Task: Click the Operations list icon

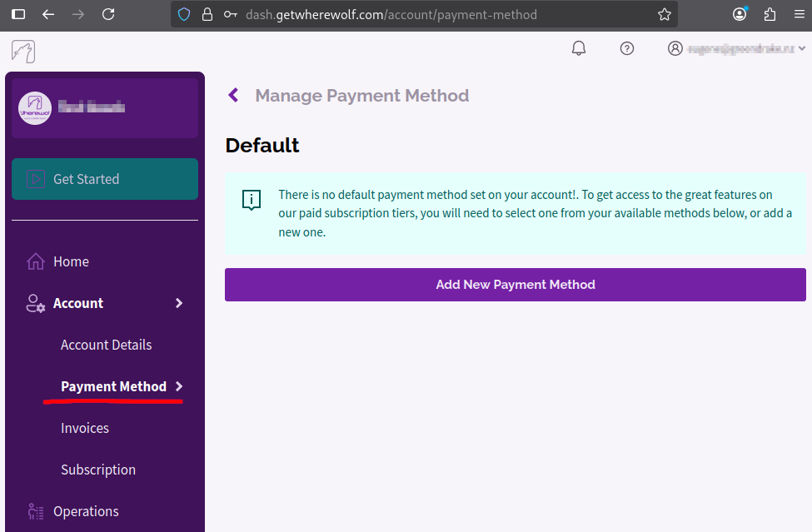Action: [x=36, y=511]
